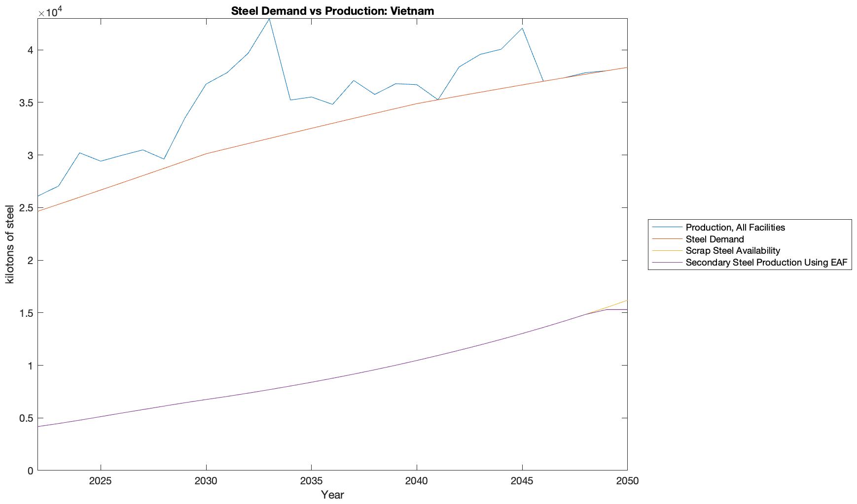
Task: Click the 2025 x-axis tick label
Action: [101, 481]
